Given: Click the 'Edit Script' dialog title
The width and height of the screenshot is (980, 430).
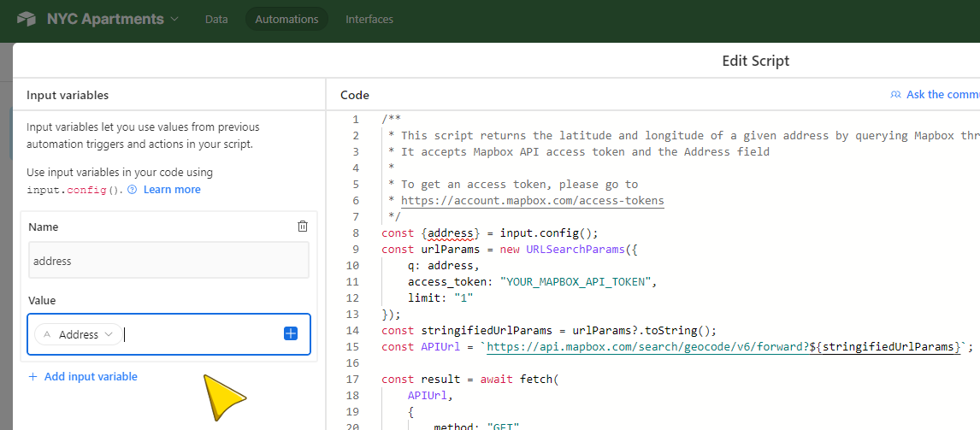Looking at the screenshot, I should [x=756, y=61].
